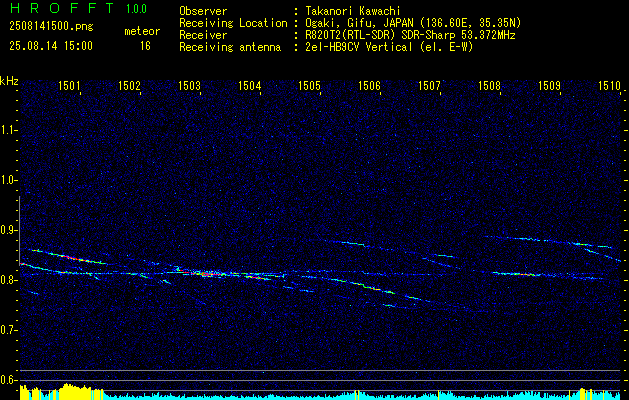This screenshot has height=400, width=629.
Task: Click the Observer name Takanori Kawachi
Action: click(x=353, y=11)
